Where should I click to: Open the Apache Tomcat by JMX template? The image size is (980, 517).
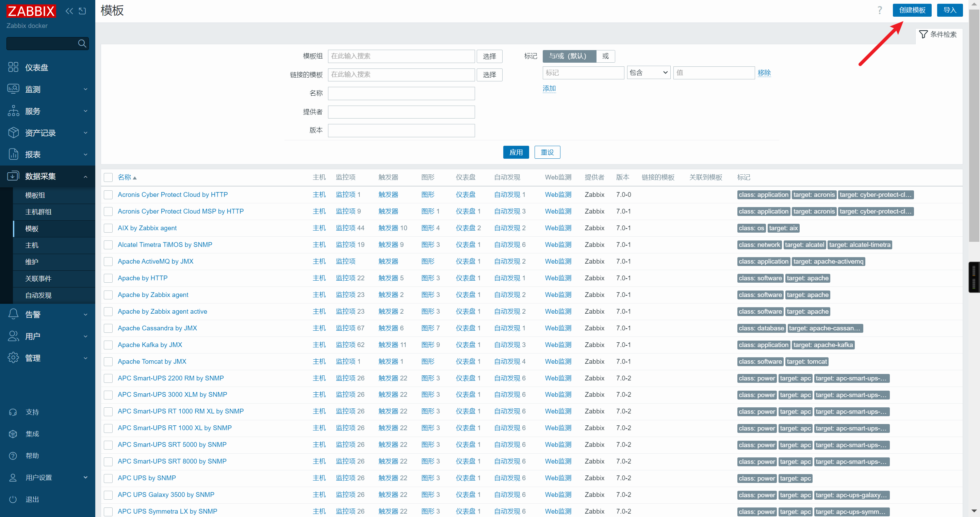[152, 362]
